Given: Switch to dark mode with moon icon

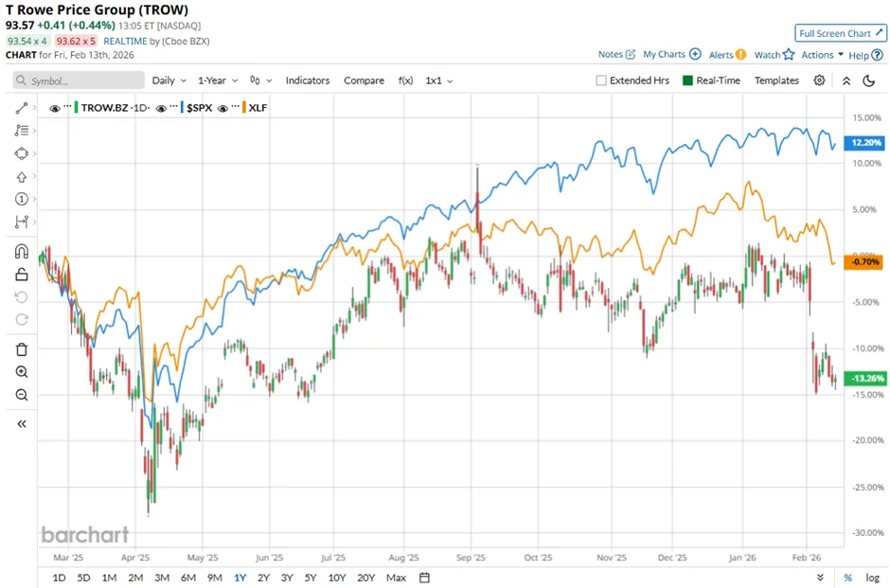Looking at the screenshot, I should click(x=868, y=80).
